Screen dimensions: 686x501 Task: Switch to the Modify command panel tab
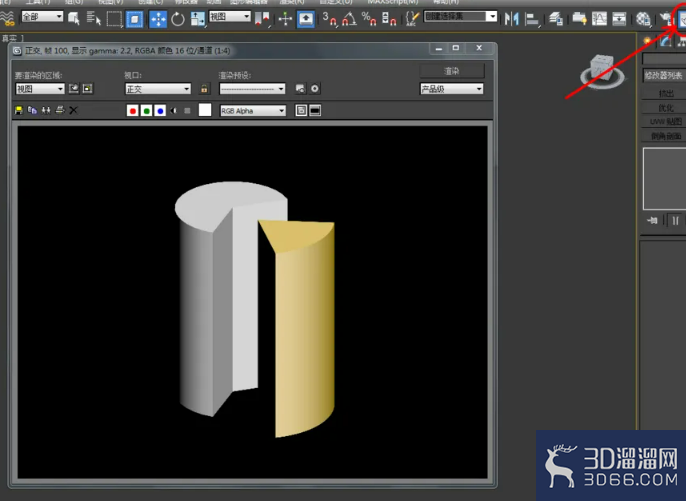pos(666,41)
